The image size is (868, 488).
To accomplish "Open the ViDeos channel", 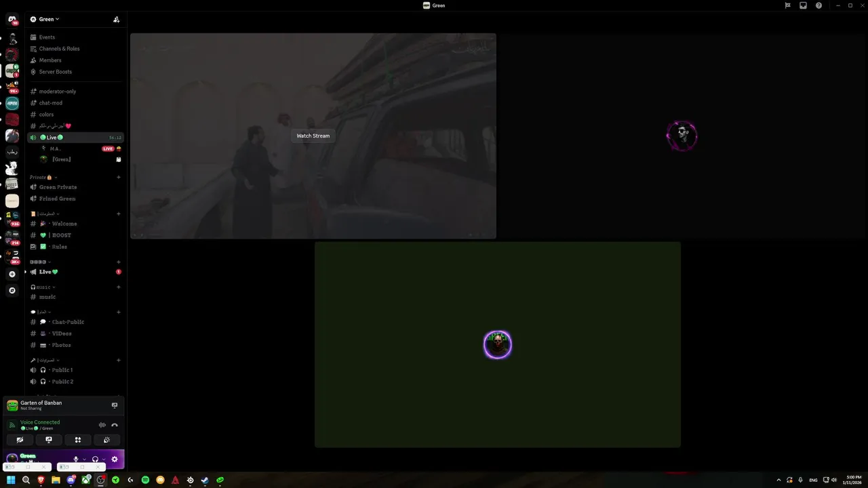I will 62,333.
